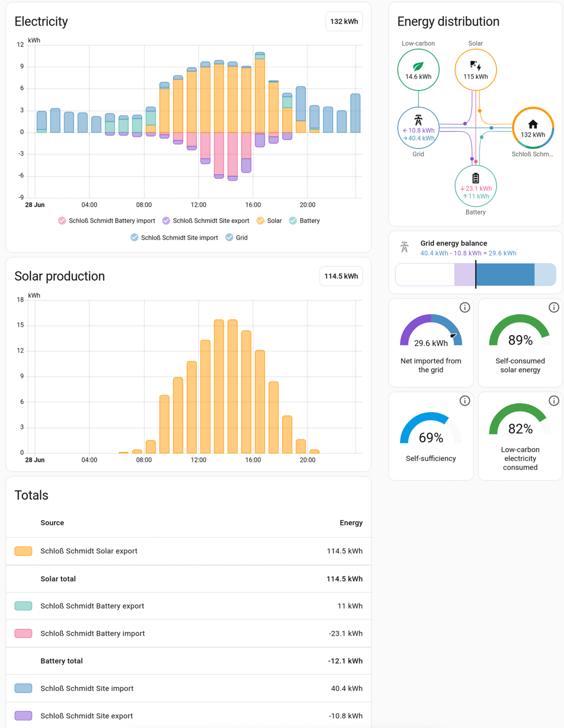Select Schloß Schmidt Site export totals row
Screen dimensions: 564x728
point(189,716)
